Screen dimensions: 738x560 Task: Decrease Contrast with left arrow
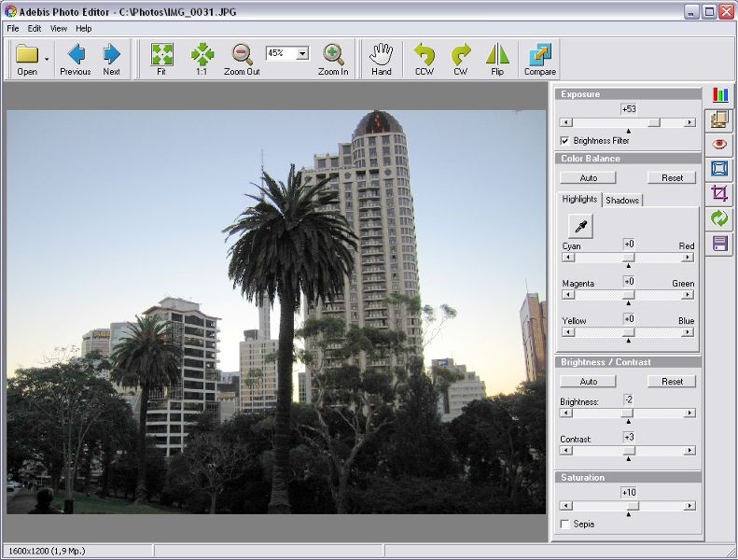(x=566, y=451)
